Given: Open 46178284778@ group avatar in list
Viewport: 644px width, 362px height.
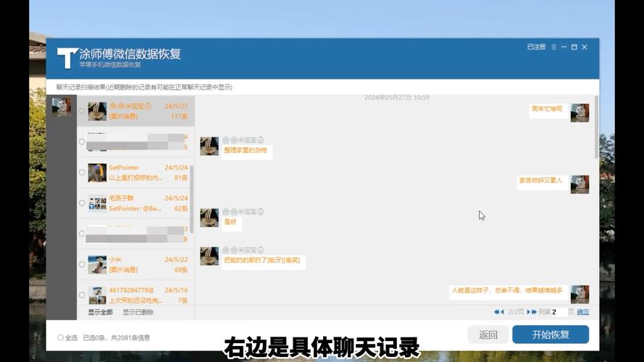Looking at the screenshot, I should pyautogui.click(x=97, y=295).
